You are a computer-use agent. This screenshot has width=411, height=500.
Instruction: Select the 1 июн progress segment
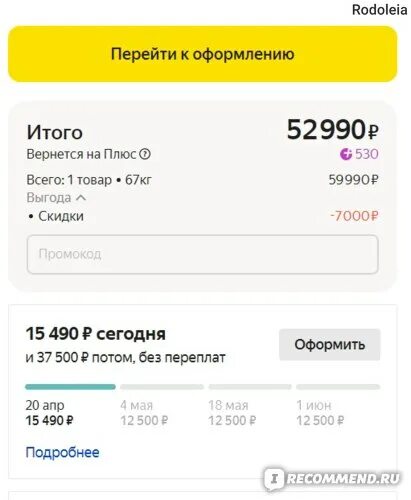338,387
